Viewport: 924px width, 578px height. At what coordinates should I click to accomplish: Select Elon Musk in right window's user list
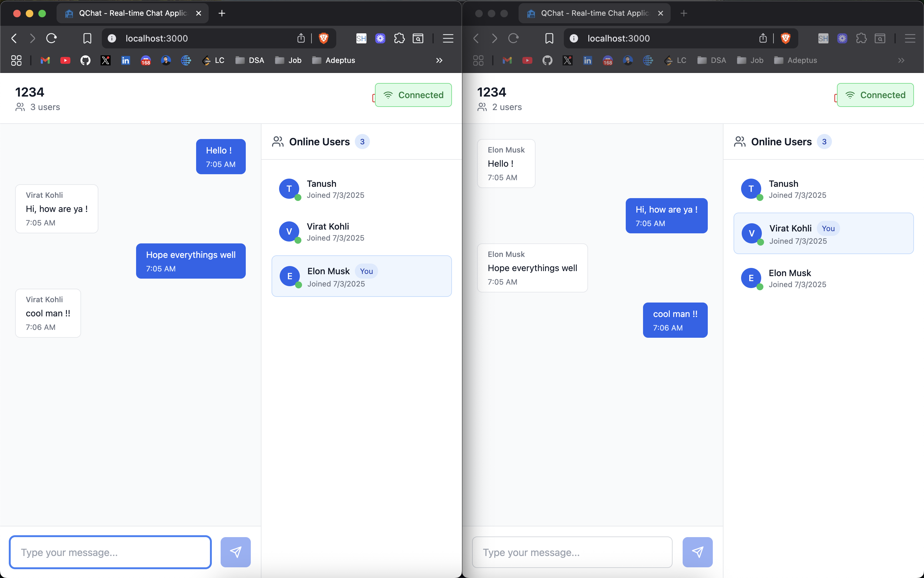click(823, 278)
